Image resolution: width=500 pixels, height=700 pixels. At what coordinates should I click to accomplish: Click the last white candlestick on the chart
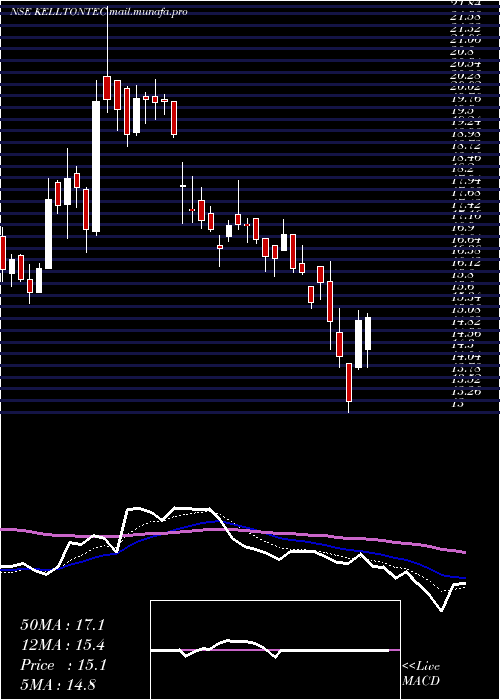(x=368, y=333)
